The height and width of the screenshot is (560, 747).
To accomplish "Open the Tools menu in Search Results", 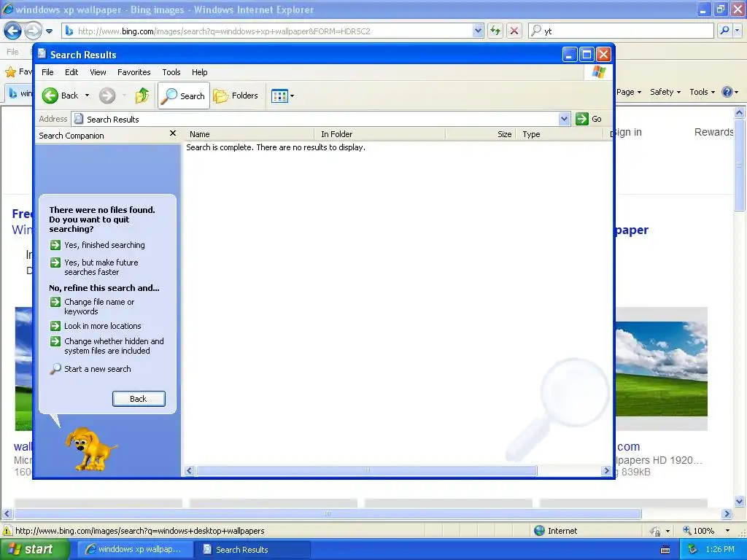I will pyautogui.click(x=171, y=72).
